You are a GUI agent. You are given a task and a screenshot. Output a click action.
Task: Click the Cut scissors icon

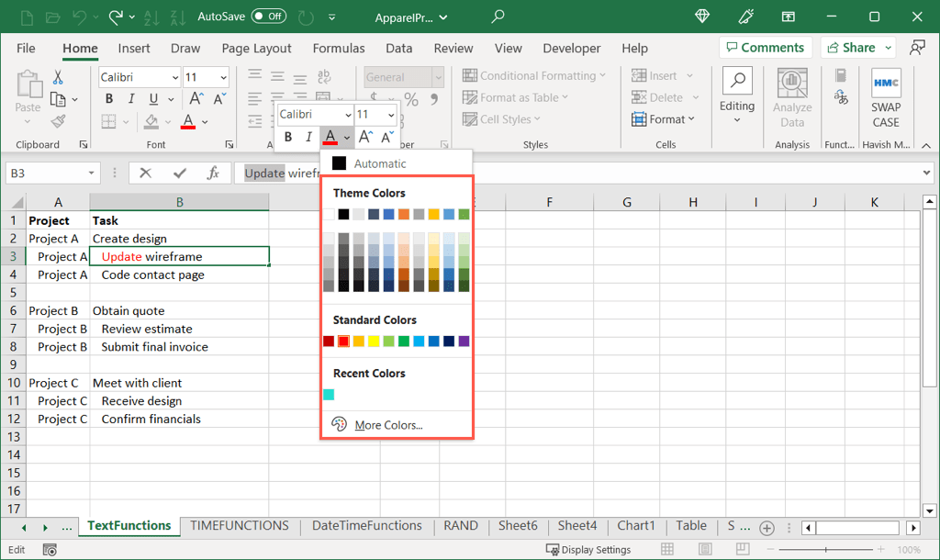pos(58,77)
